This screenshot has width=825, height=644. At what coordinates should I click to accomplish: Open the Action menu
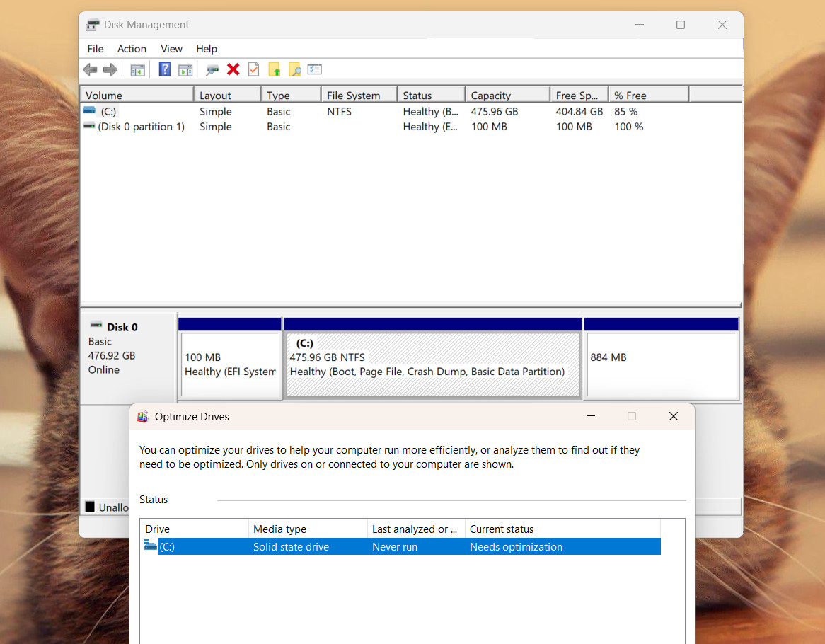click(132, 49)
